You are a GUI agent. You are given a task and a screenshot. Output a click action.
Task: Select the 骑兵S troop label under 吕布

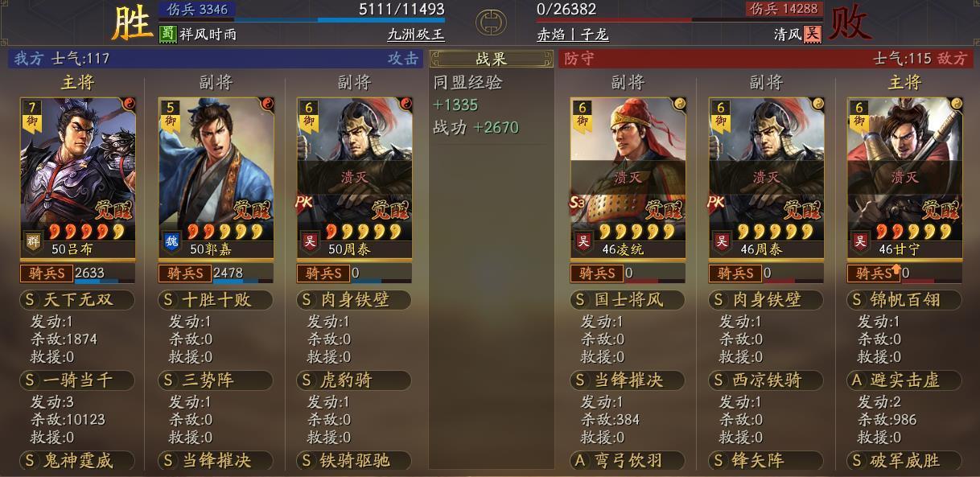[47, 273]
